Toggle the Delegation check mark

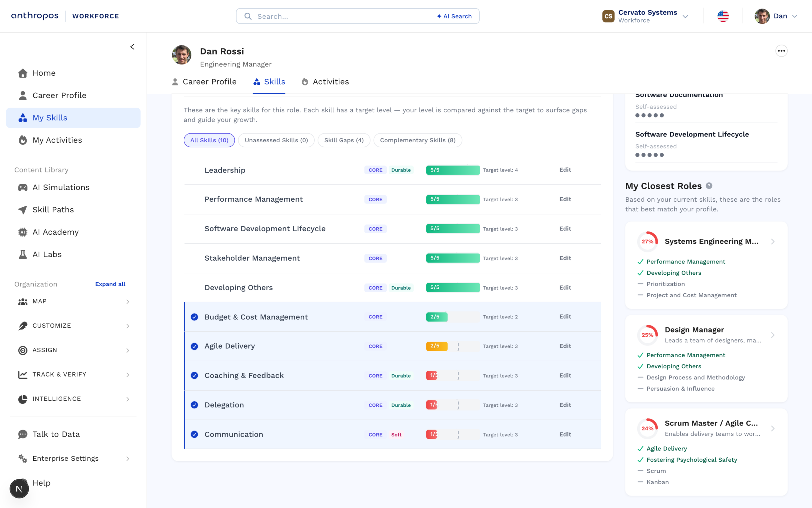point(194,405)
